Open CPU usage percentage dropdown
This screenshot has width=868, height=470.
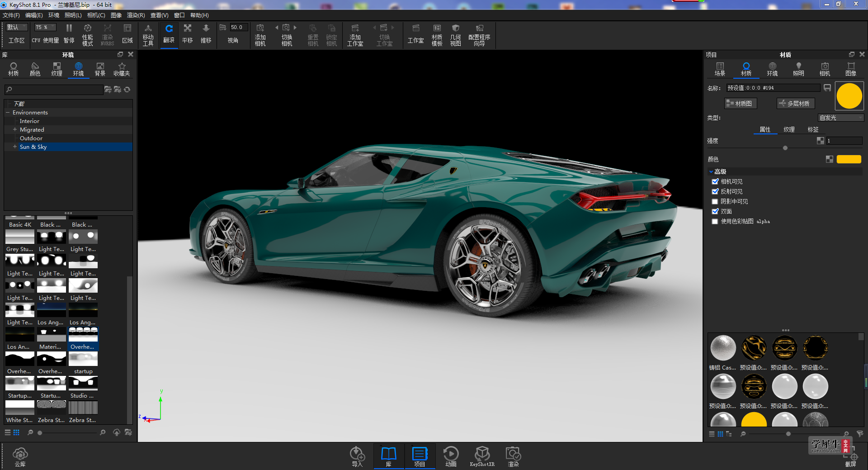click(45, 27)
